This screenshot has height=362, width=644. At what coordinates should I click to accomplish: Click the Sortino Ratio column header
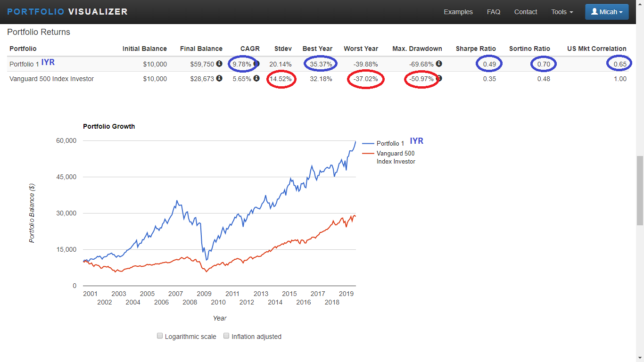[529, 49]
